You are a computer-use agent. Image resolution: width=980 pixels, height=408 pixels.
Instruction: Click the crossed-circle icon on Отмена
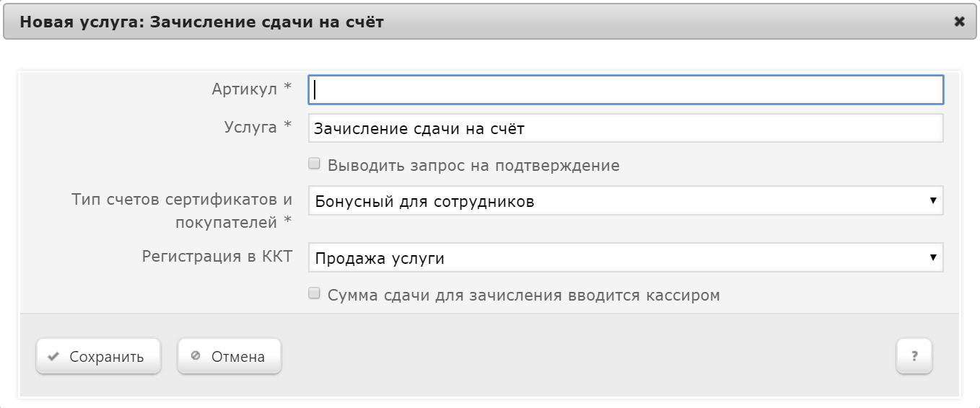point(195,356)
